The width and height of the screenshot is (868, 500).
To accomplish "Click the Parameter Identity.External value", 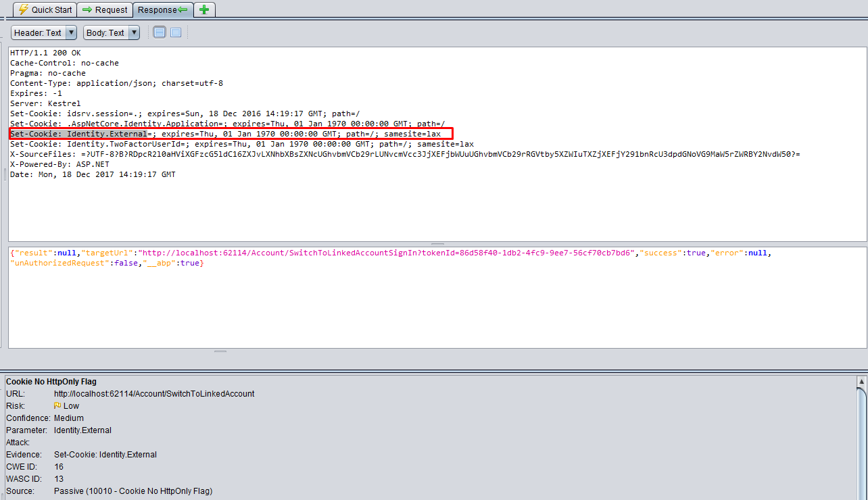I will tap(82, 430).
